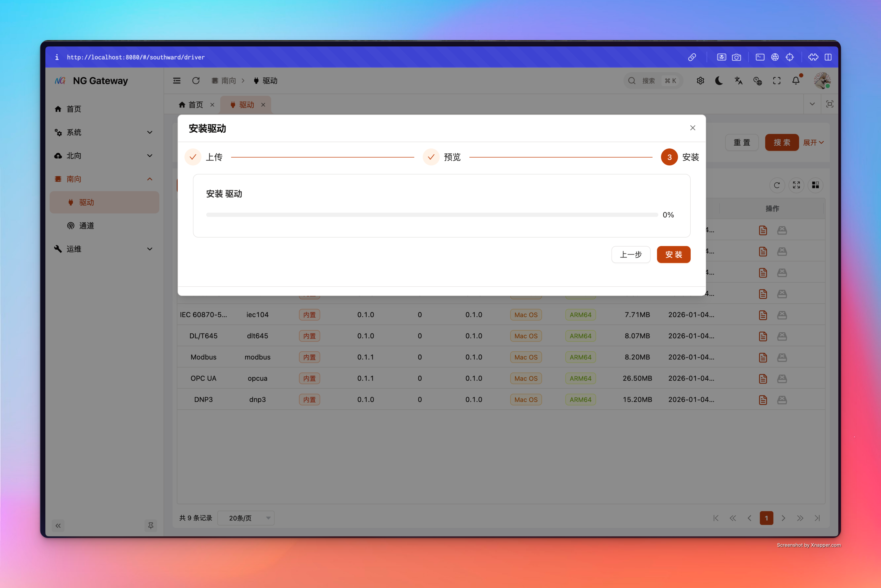Click the notification bell icon
Image resolution: width=881 pixels, height=588 pixels.
796,81
